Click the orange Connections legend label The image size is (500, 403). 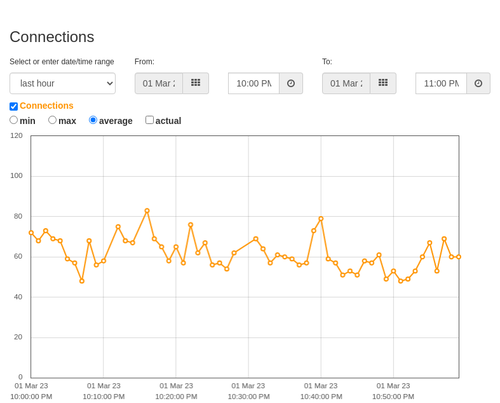click(46, 106)
